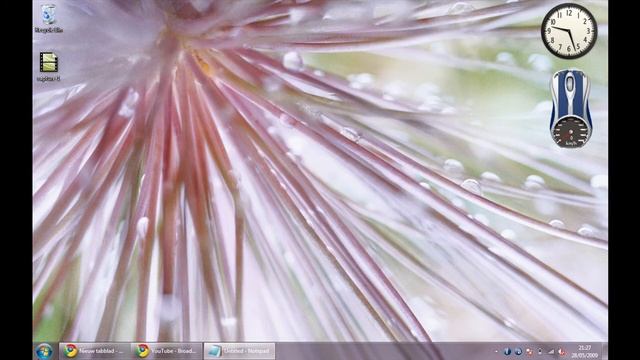This screenshot has width=640, height=360.
Task: Open the Recycle Bin desktop icon
Action: tap(48, 18)
